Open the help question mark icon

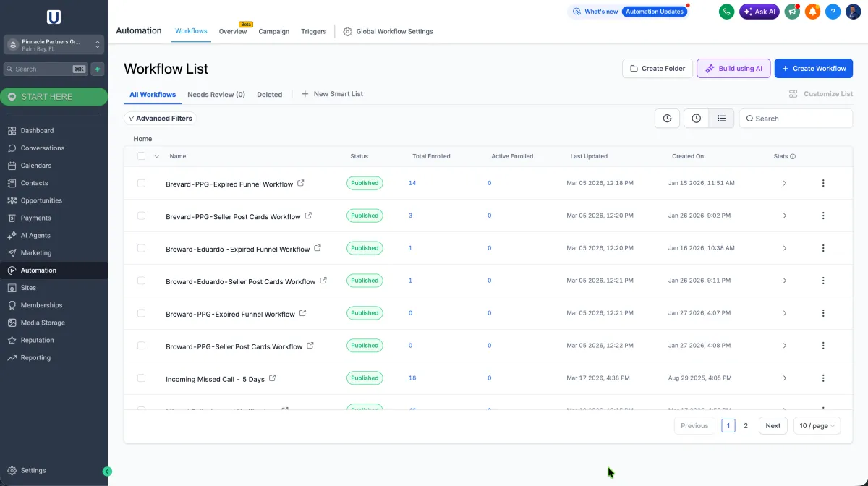[833, 12]
